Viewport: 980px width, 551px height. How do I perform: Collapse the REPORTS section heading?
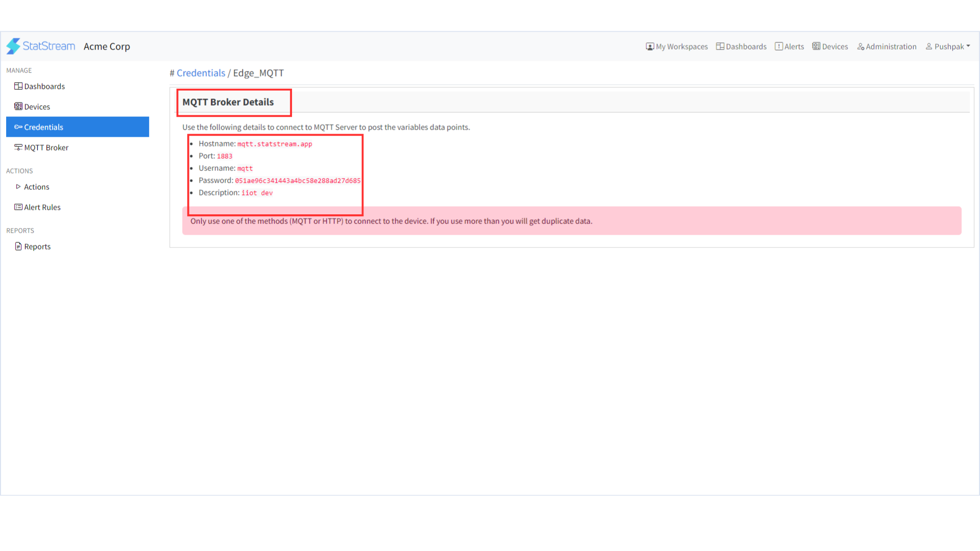20,231
